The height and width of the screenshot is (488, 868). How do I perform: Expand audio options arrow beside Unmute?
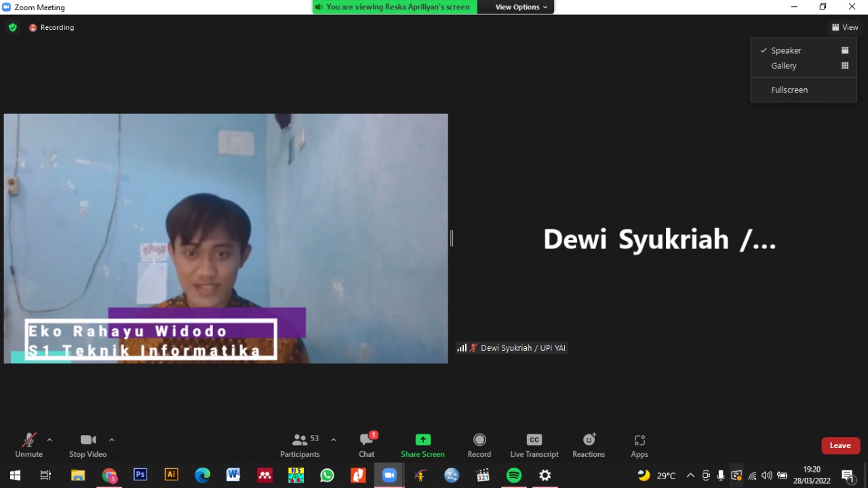pyautogui.click(x=50, y=440)
